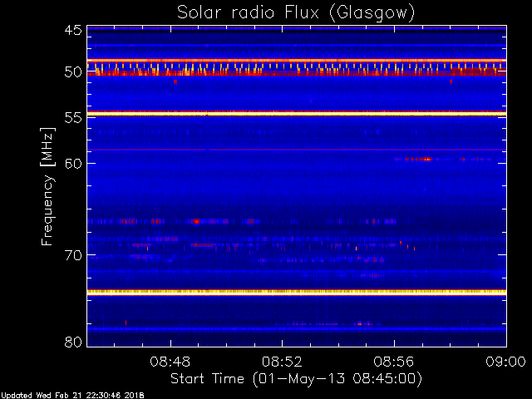Select the 80 frequency axis label

point(73,342)
